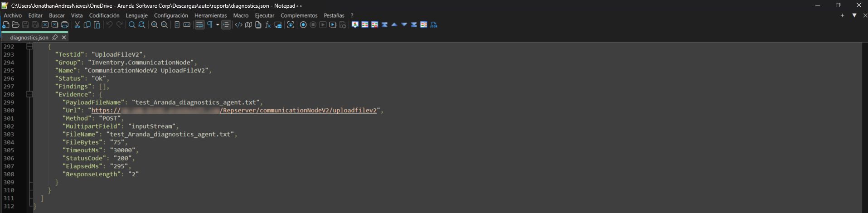
Task: Open the Function List icon
Action: 268,25
